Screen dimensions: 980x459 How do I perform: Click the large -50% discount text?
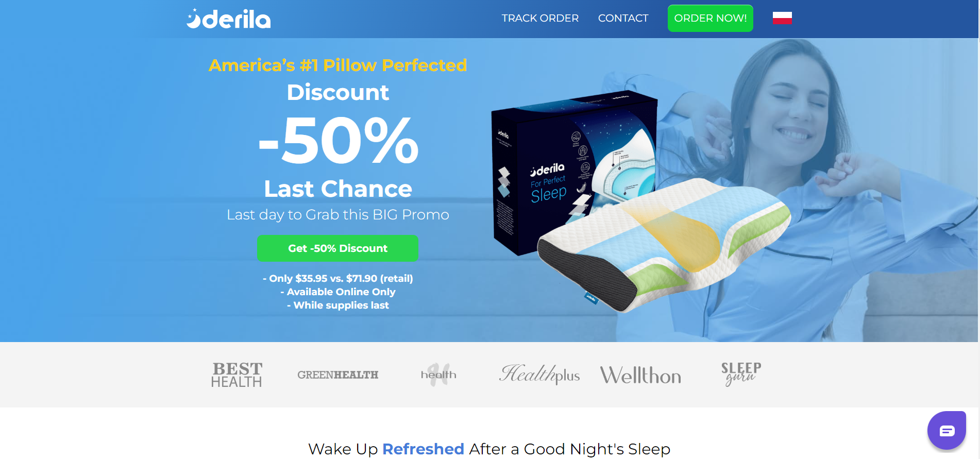338,140
